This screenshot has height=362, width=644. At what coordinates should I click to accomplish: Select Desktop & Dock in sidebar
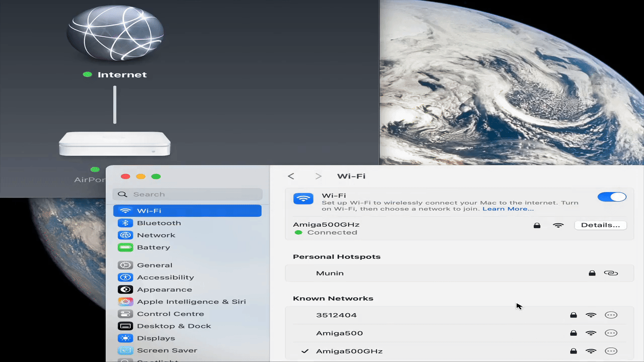point(174,326)
